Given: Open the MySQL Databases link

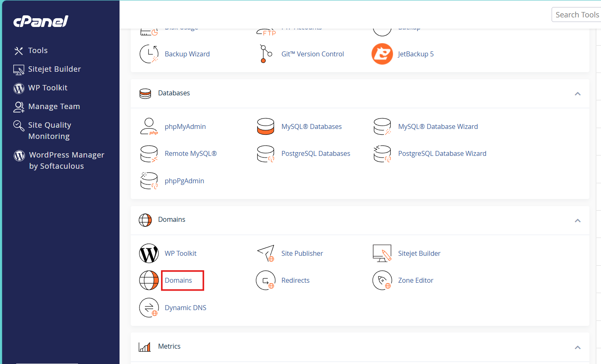Looking at the screenshot, I should point(312,126).
